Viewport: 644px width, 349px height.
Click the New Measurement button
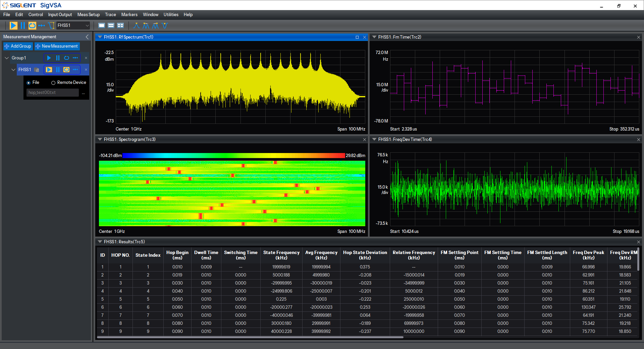tap(57, 46)
